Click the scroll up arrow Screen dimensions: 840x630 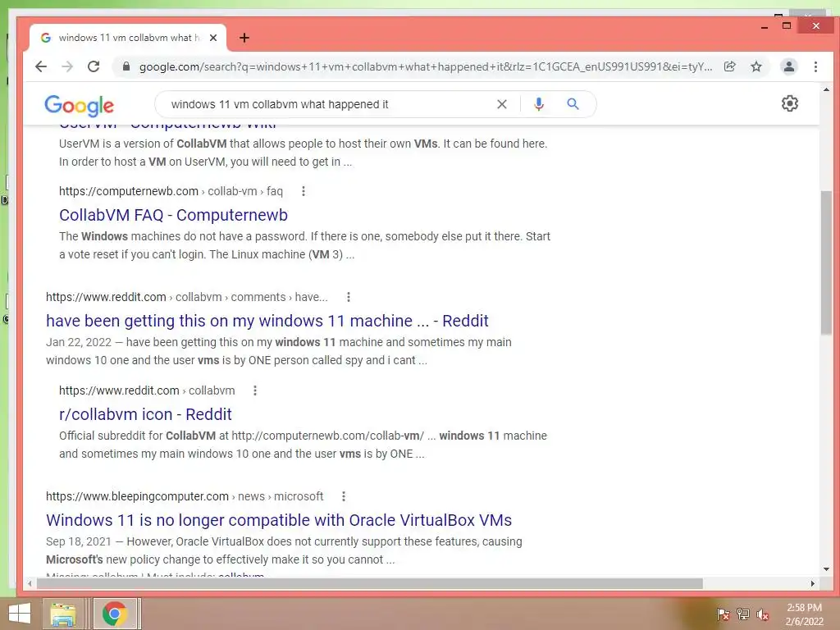pos(826,89)
